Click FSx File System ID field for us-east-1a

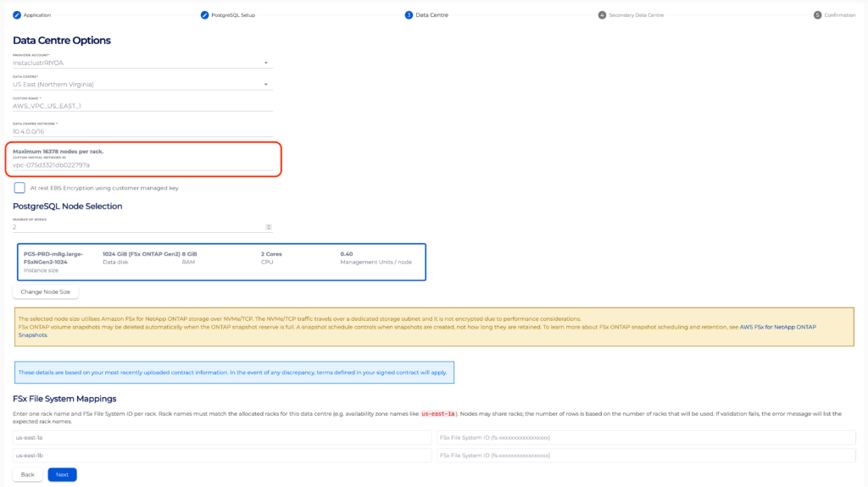(646, 438)
